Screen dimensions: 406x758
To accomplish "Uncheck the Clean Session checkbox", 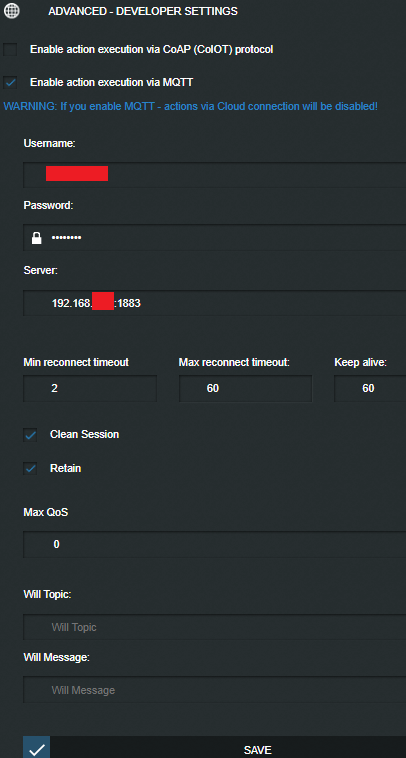I will pos(30,435).
